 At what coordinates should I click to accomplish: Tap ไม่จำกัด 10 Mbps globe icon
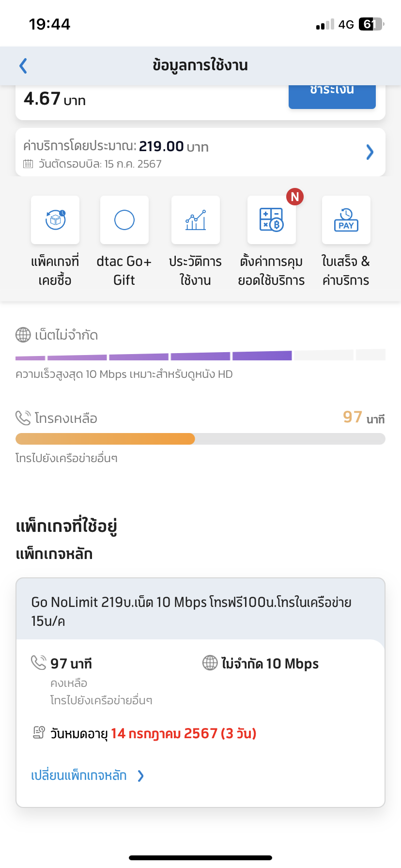[210, 663]
